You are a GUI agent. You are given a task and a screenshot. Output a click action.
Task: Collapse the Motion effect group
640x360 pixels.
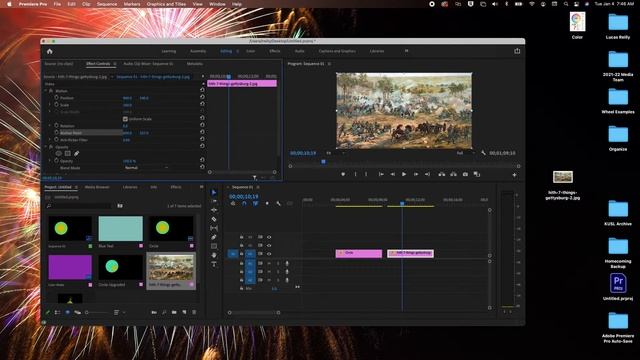pos(46,91)
